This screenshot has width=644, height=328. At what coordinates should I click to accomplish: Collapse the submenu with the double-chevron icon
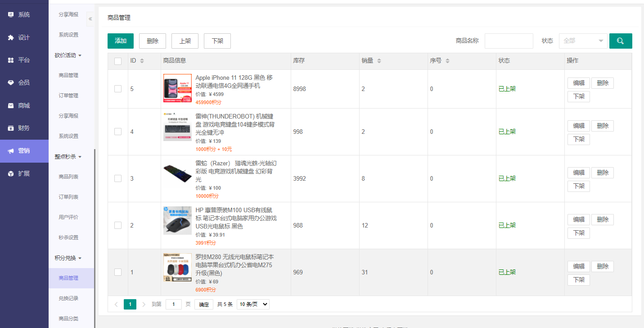90,19
